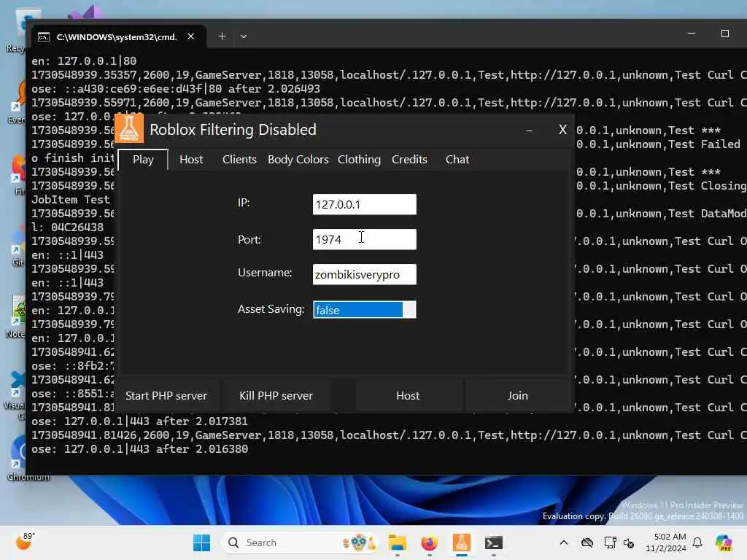Click the orange flask launcher logo
747x560 pixels.
tap(129, 128)
